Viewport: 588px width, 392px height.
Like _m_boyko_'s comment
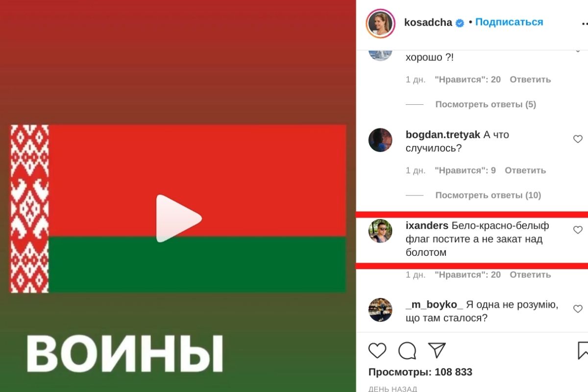(x=578, y=309)
